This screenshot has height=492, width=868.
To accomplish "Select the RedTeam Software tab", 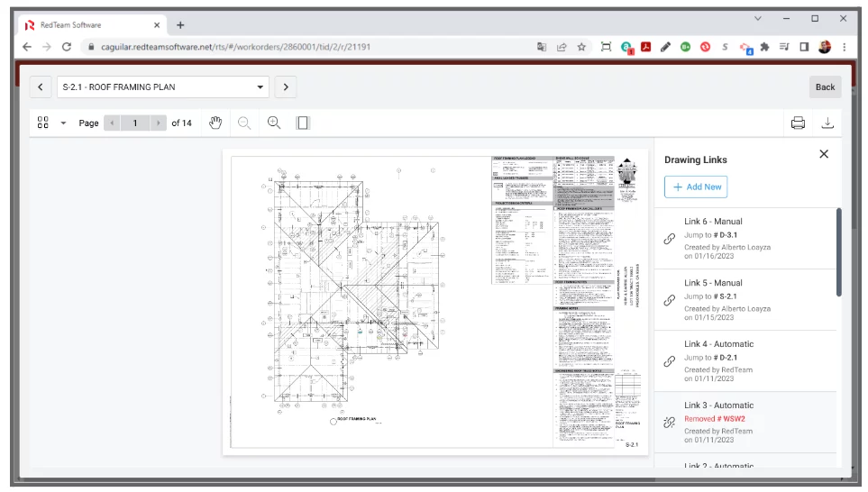I will (x=91, y=25).
